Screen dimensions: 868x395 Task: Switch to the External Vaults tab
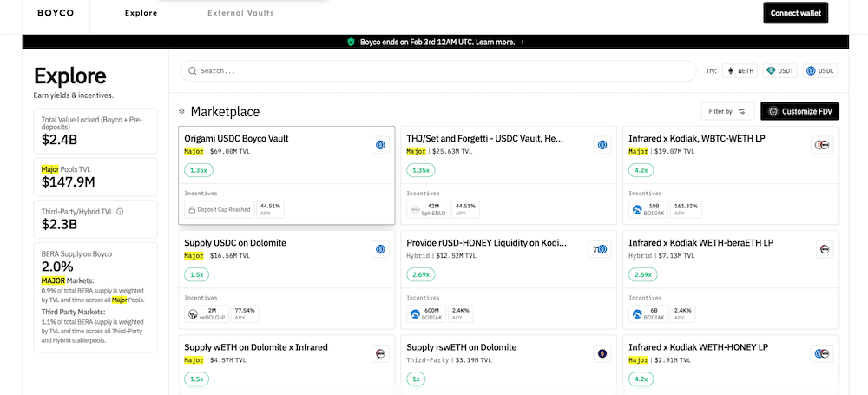pyautogui.click(x=240, y=13)
